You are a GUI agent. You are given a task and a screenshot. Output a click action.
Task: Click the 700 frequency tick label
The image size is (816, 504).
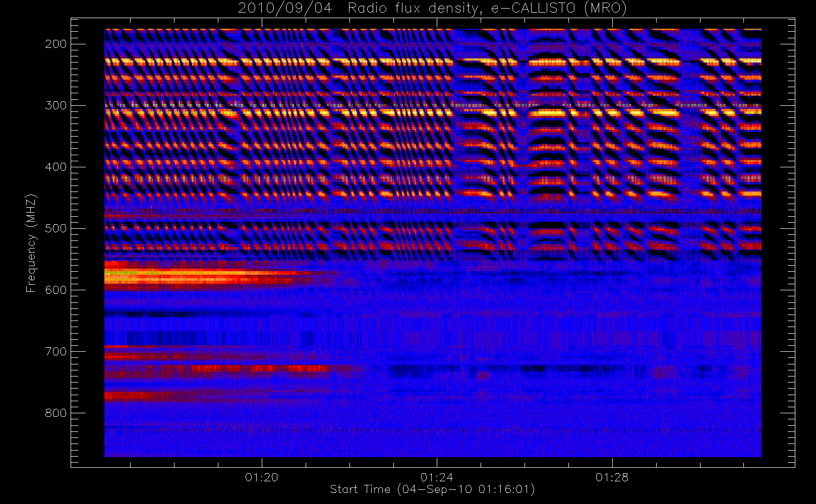coord(55,351)
